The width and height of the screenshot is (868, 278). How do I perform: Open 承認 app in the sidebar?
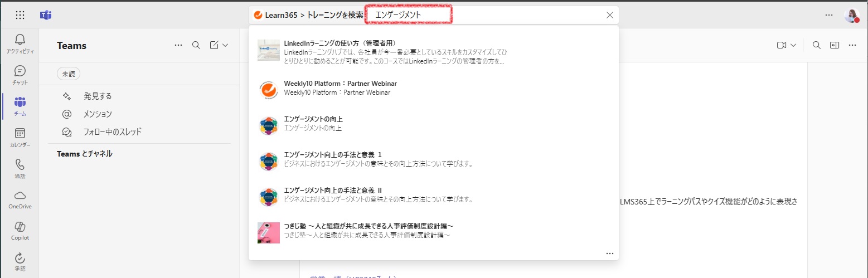click(x=20, y=262)
